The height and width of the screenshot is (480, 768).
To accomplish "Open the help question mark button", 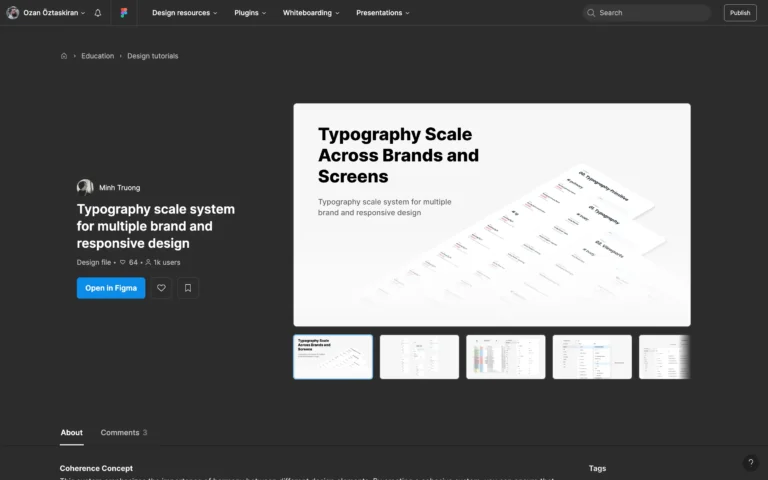I will tap(751, 463).
